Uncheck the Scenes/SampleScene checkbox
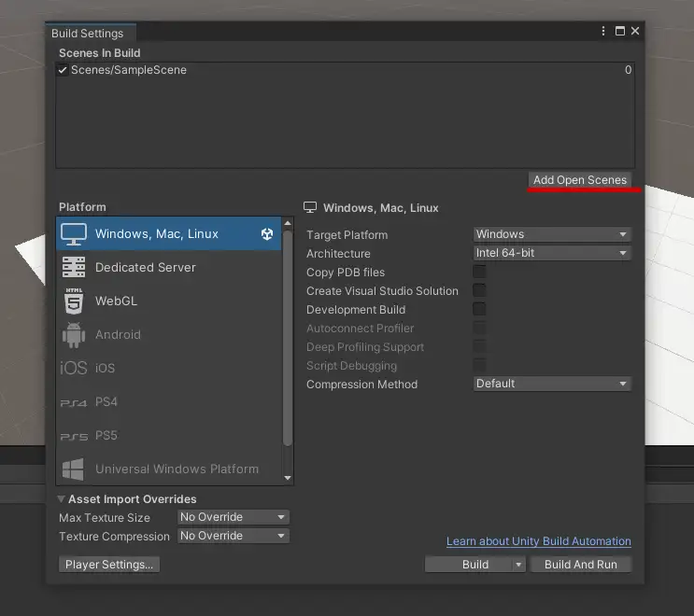This screenshot has height=616, width=694. click(x=63, y=70)
